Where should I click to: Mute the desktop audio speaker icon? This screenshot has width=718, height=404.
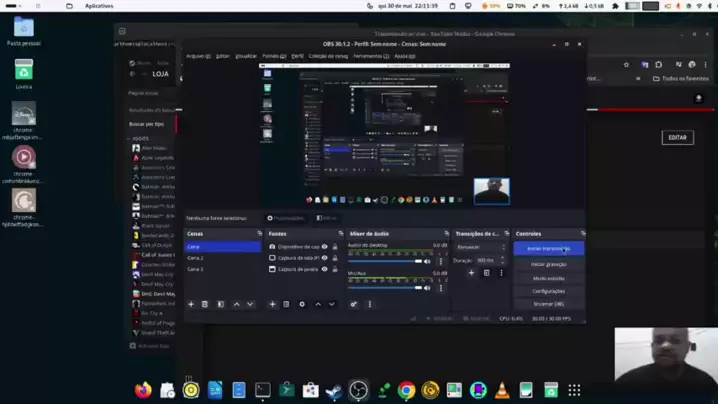428,261
